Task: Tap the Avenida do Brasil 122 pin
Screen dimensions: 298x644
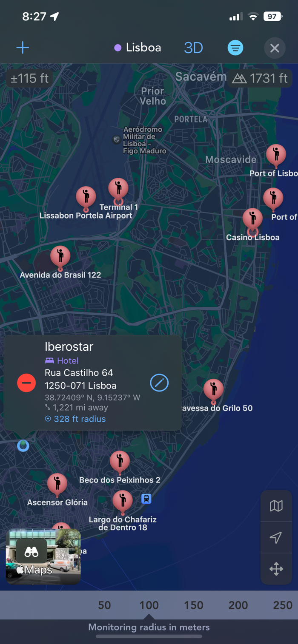Action: (60, 257)
